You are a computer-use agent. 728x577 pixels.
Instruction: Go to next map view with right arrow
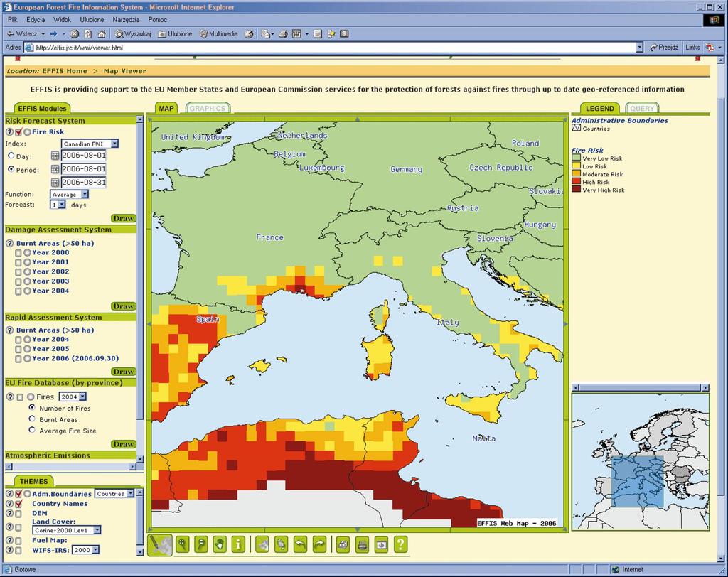click(319, 544)
